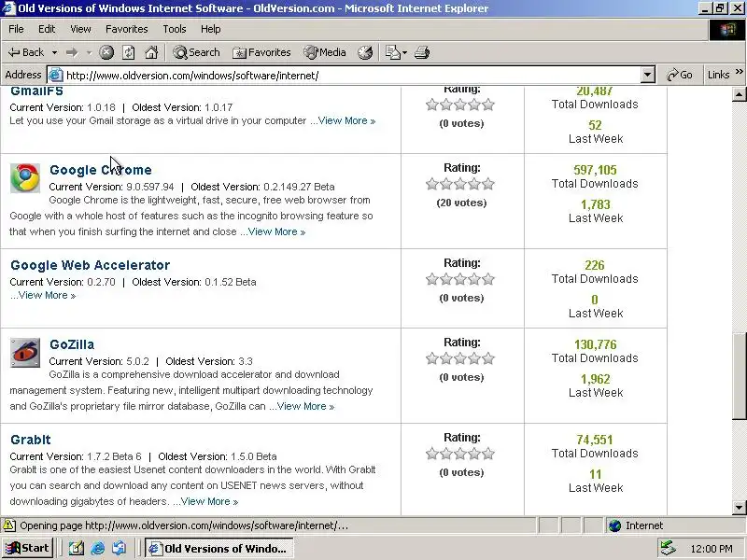Open the File menu
This screenshot has height=560, width=747.
(x=16, y=29)
